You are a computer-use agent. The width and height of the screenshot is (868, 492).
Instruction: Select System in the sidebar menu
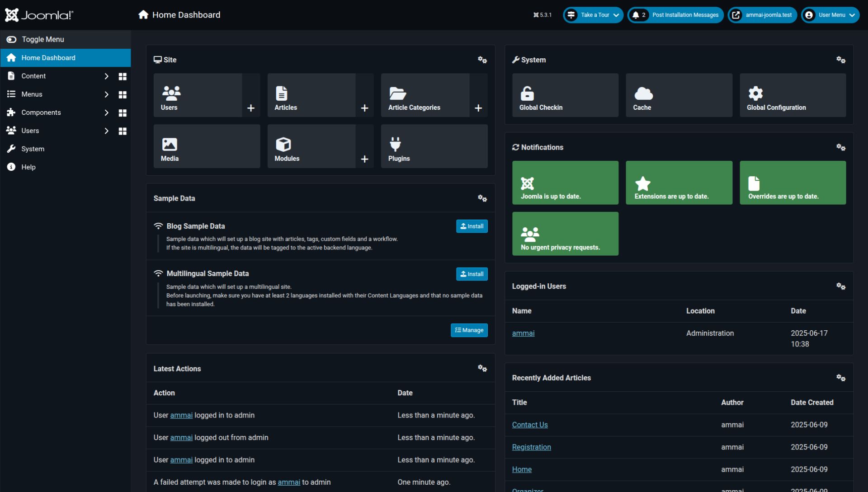33,149
